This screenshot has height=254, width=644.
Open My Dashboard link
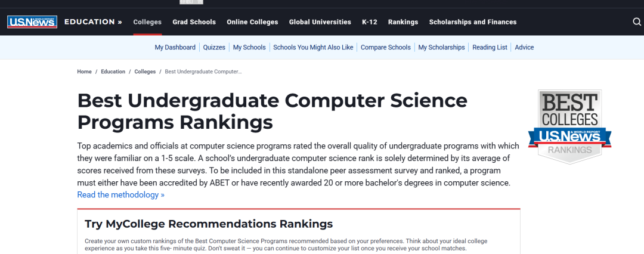[175, 48]
